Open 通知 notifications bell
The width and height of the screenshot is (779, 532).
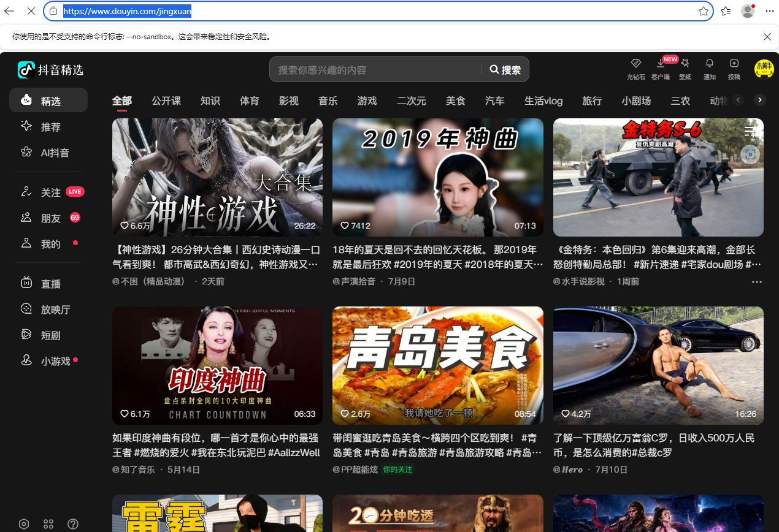coord(710,69)
